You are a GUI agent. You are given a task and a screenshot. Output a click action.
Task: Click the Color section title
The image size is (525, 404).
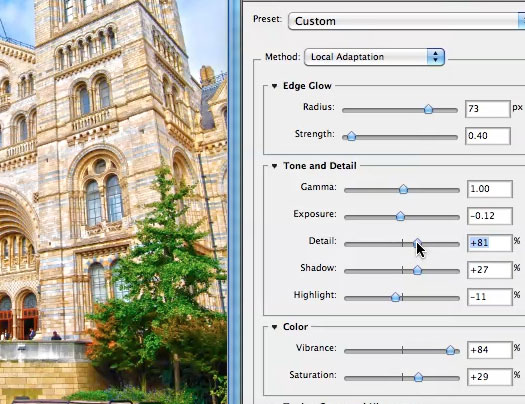tap(295, 327)
